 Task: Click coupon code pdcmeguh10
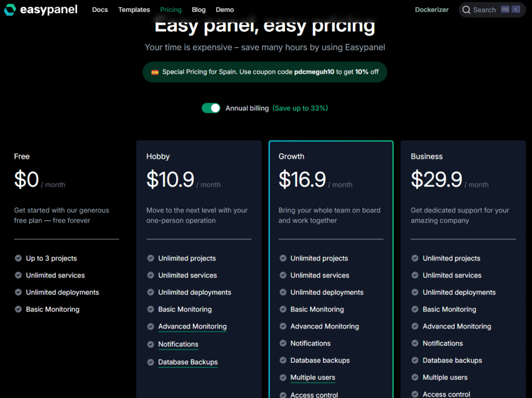pos(314,72)
